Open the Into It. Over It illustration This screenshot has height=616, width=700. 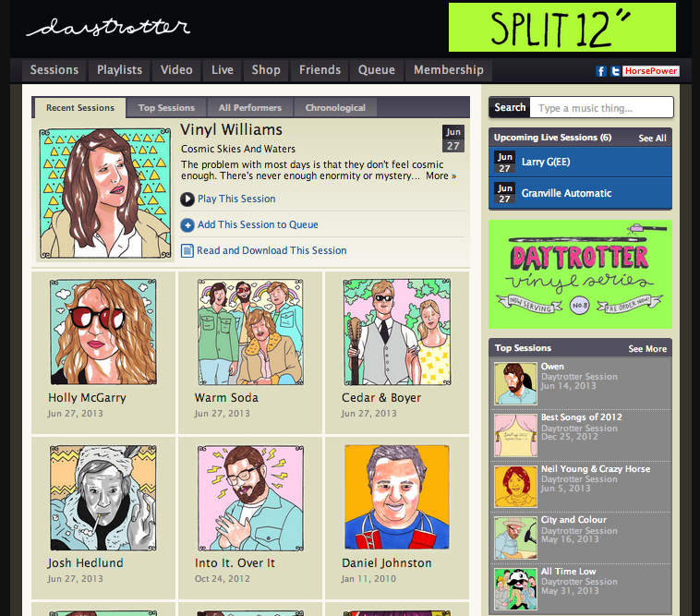(x=250, y=498)
